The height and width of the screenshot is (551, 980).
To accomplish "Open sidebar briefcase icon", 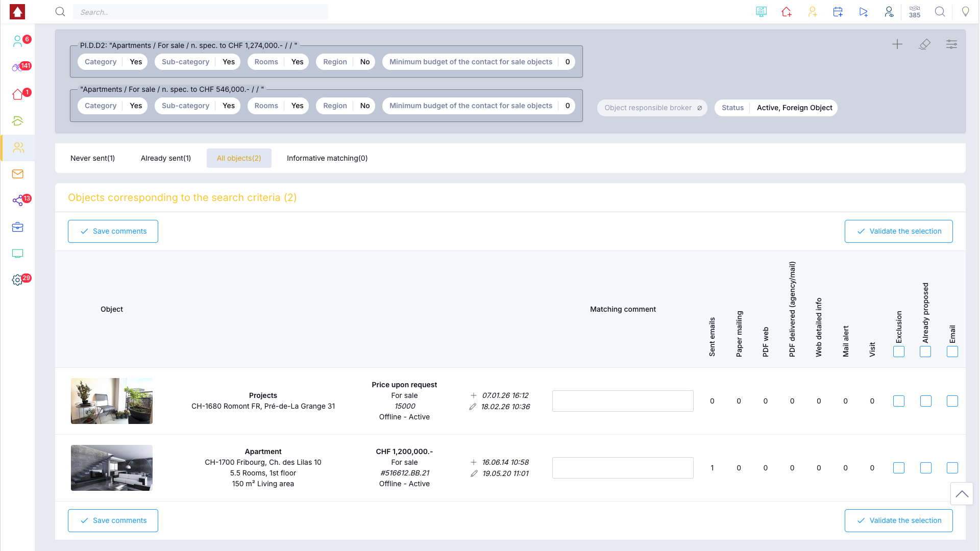I will pyautogui.click(x=18, y=227).
